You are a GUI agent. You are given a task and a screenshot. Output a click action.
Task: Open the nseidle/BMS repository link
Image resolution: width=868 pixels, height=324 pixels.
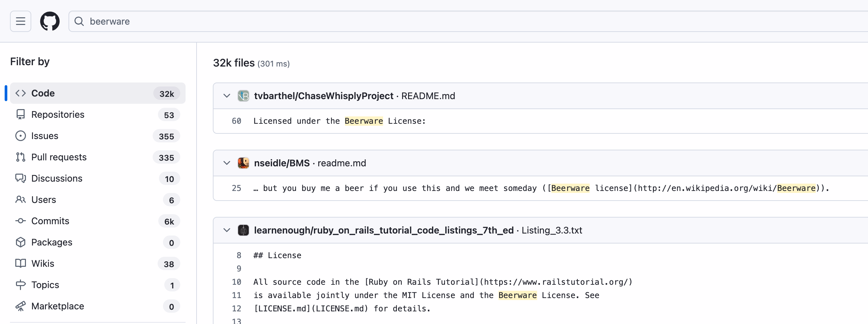click(x=282, y=163)
